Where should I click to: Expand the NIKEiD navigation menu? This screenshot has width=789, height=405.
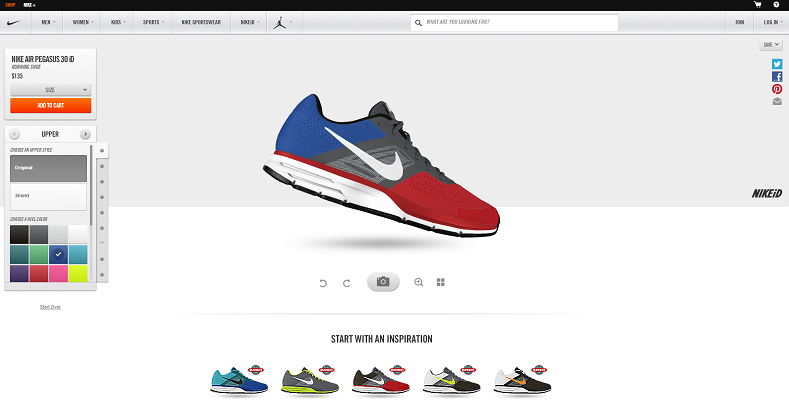(249, 22)
